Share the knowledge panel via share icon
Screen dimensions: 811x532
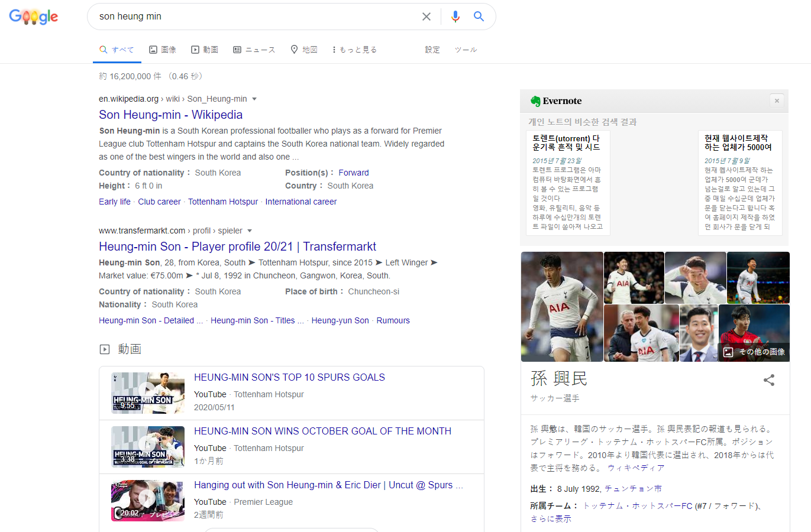(769, 380)
